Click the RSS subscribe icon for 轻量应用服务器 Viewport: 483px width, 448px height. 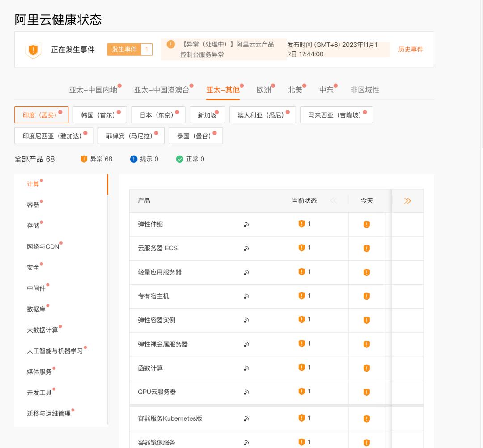tap(246, 272)
